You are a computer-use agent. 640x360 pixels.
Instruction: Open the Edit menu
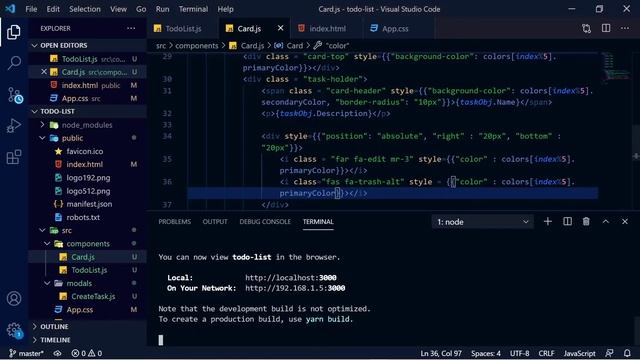pyautogui.click(x=53, y=9)
